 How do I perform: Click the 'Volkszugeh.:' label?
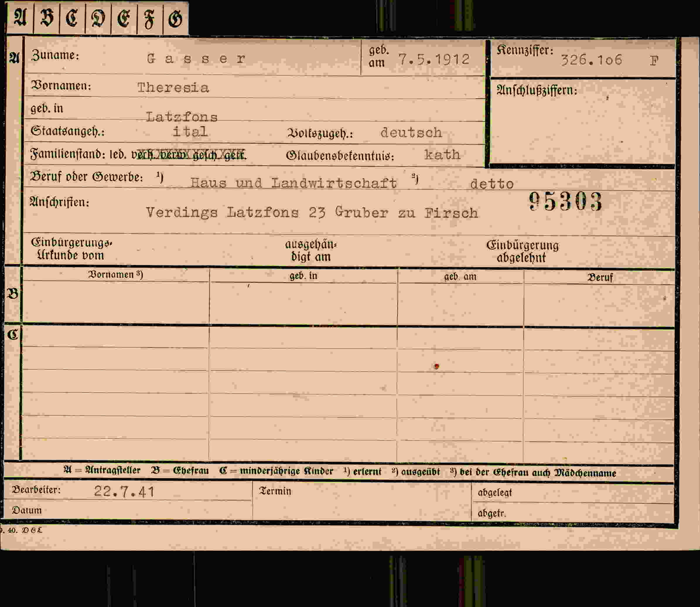point(320,133)
